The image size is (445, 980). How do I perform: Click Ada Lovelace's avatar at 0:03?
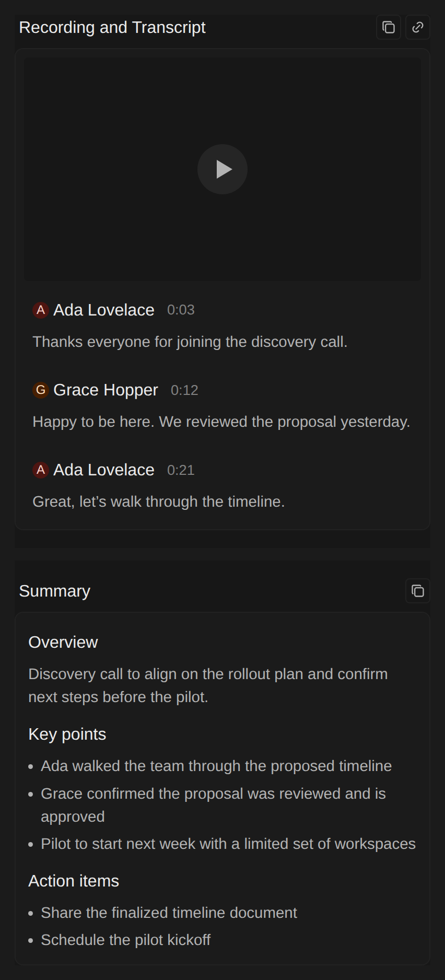[x=41, y=310]
